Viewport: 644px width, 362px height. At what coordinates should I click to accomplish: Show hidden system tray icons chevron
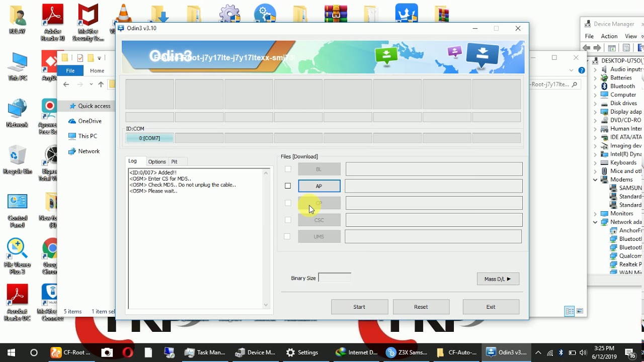538,352
